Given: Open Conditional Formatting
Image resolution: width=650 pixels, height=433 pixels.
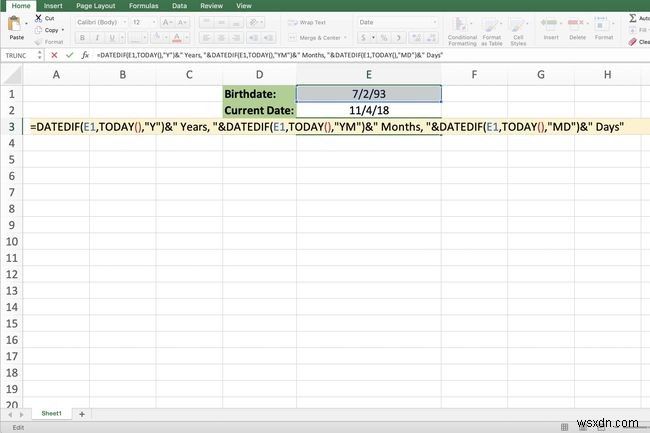Looking at the screenshot, I should point(462,31).
